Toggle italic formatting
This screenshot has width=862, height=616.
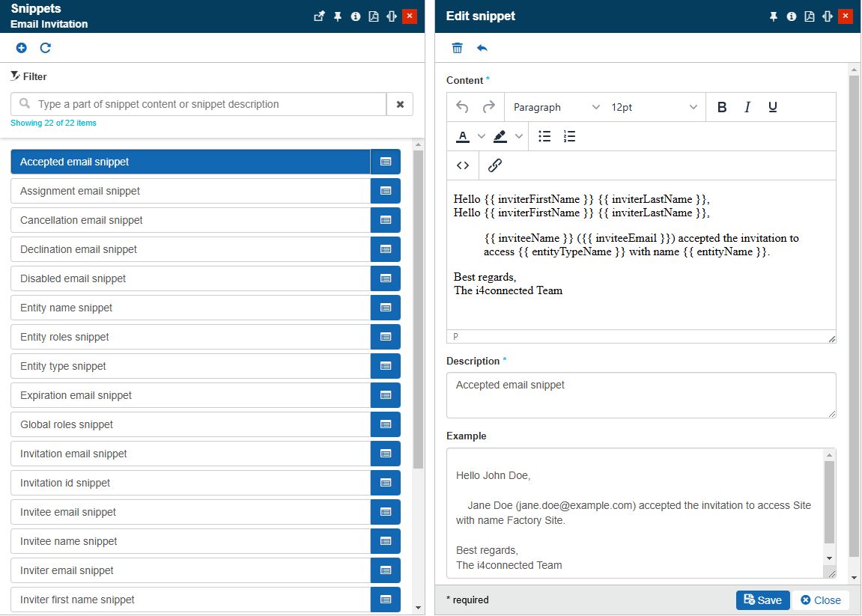pos(747,107)
